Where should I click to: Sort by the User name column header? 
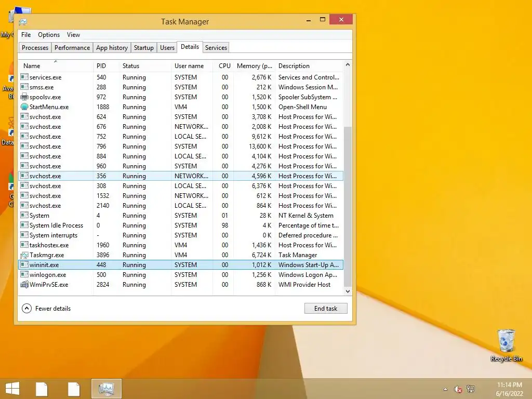[x=192, y=66]
